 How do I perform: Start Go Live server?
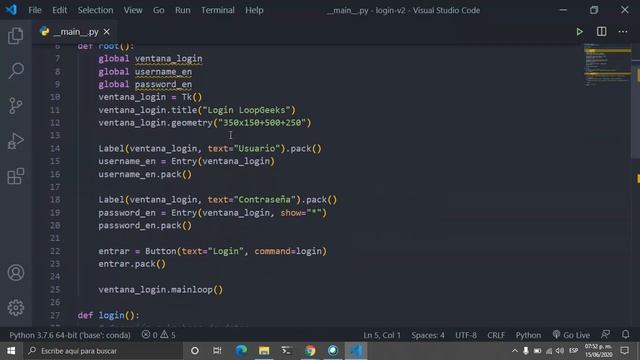click(x=571, y=335)
